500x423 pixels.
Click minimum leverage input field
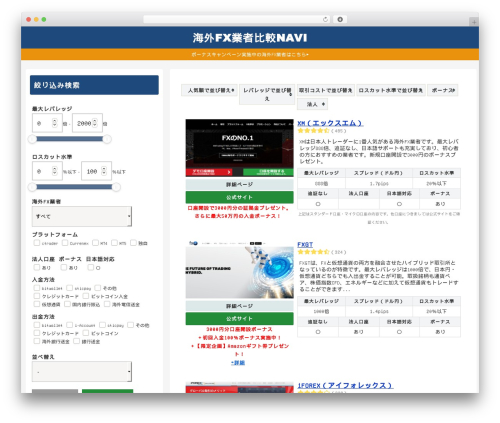(47, 123)
